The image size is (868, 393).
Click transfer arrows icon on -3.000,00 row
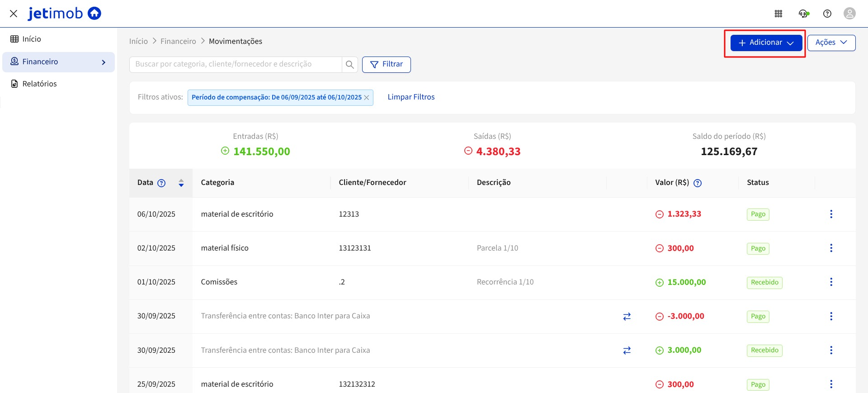click(627, 317)
